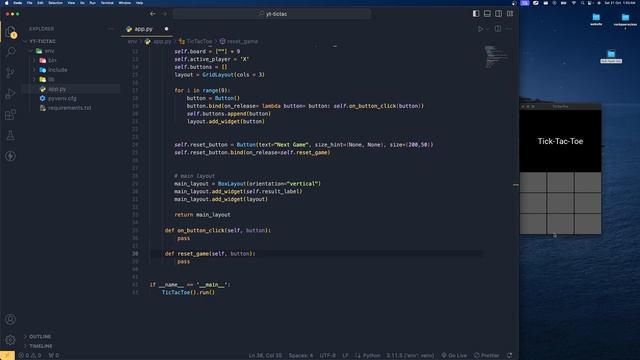The width and height of the screenshot is (640, 360).
Task: Click the LF end of line setting
Action: [x=345, y=356]
